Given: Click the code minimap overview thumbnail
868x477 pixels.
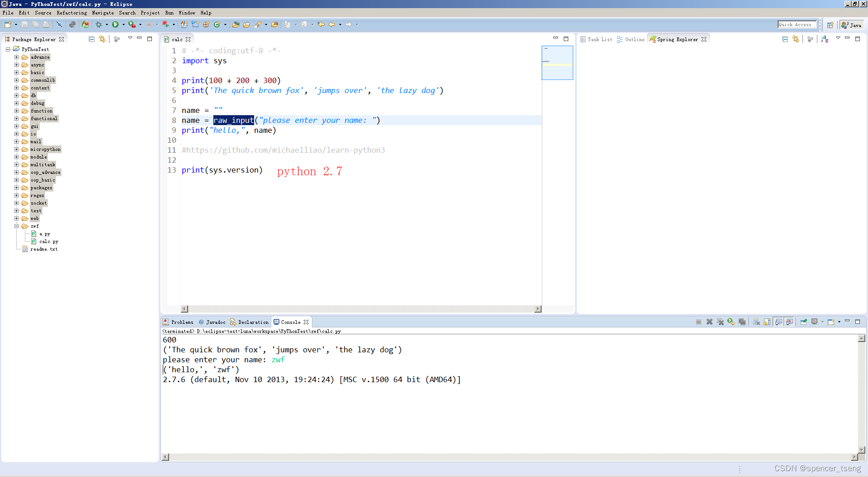Looking at the screenshot, I should pyautogui.click(x=557, y=63).
